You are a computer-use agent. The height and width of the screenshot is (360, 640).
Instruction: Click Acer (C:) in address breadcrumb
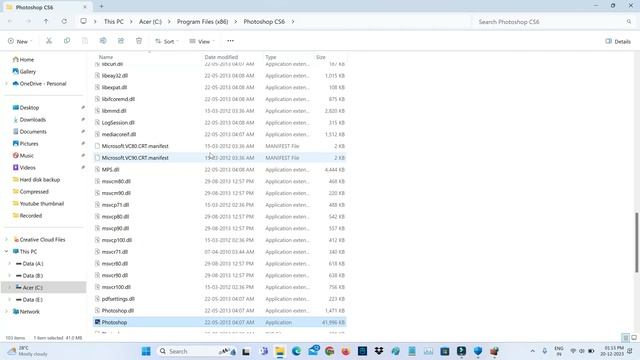point(150,22)
